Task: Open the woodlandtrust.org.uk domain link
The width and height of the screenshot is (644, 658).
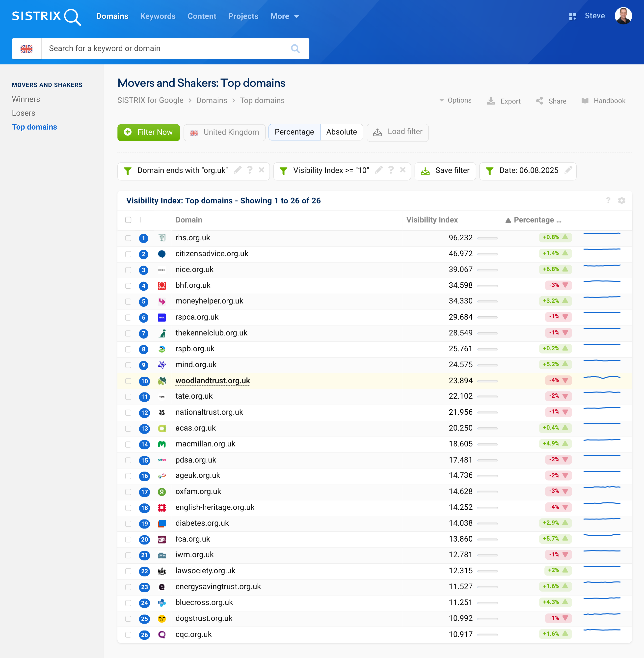Action: [213, 381]
